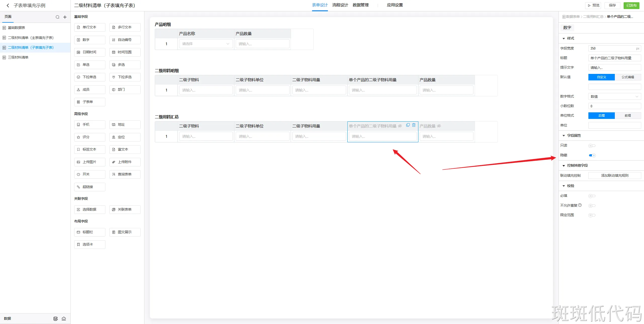Screen dimensions: 644x324
Task: Click the trash icon on selected column header
Action: 414,125
